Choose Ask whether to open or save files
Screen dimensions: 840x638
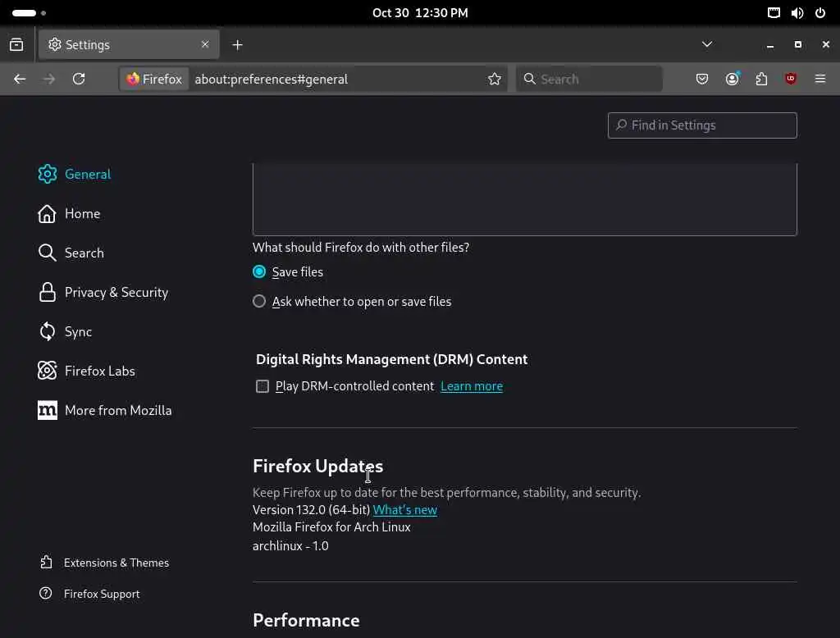point(259,301)
